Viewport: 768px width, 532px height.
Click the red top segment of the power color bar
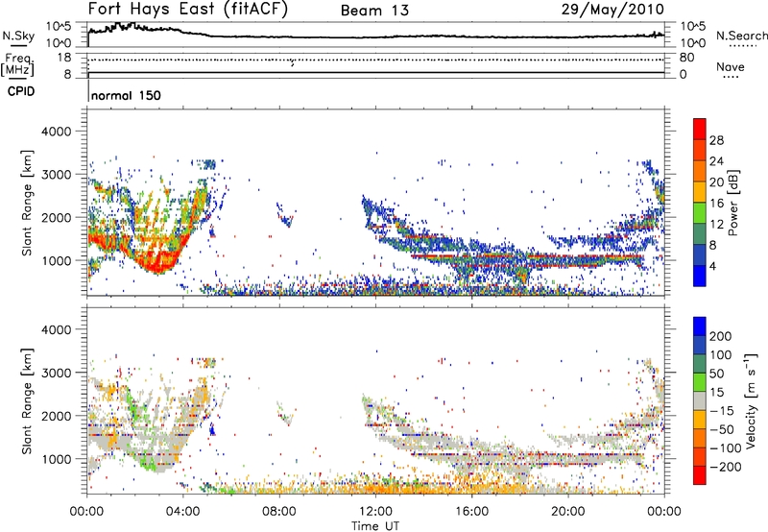(700, 129)
